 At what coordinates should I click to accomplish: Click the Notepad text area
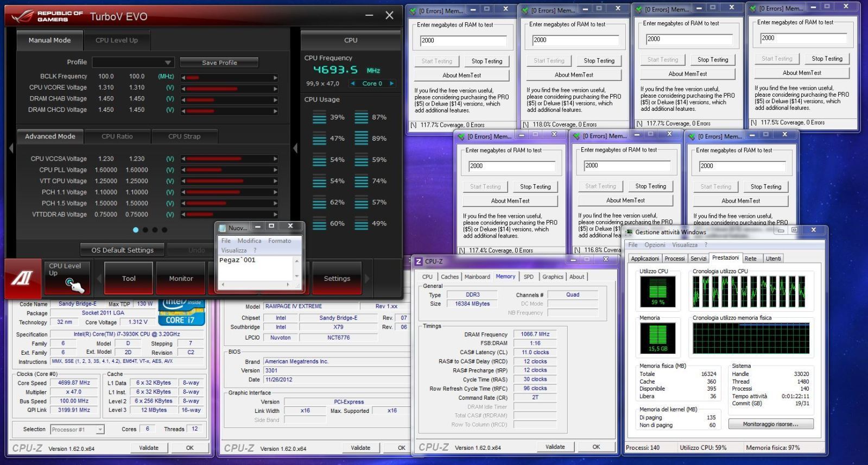pos(256,268)
